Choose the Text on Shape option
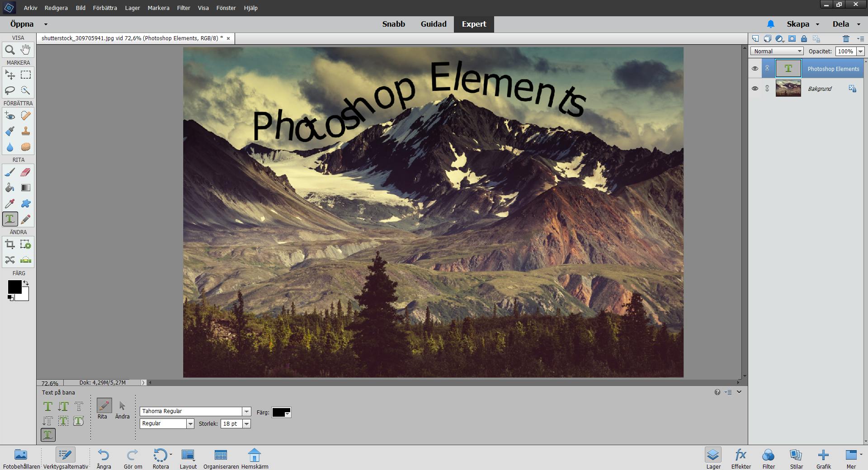The height and width of the screenshot is (470, 868). 79,421
